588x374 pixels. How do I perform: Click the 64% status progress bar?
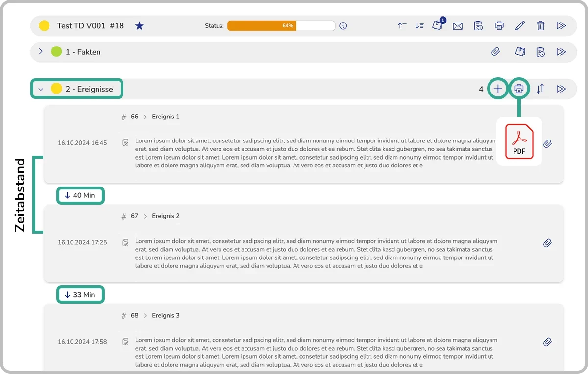281,26
